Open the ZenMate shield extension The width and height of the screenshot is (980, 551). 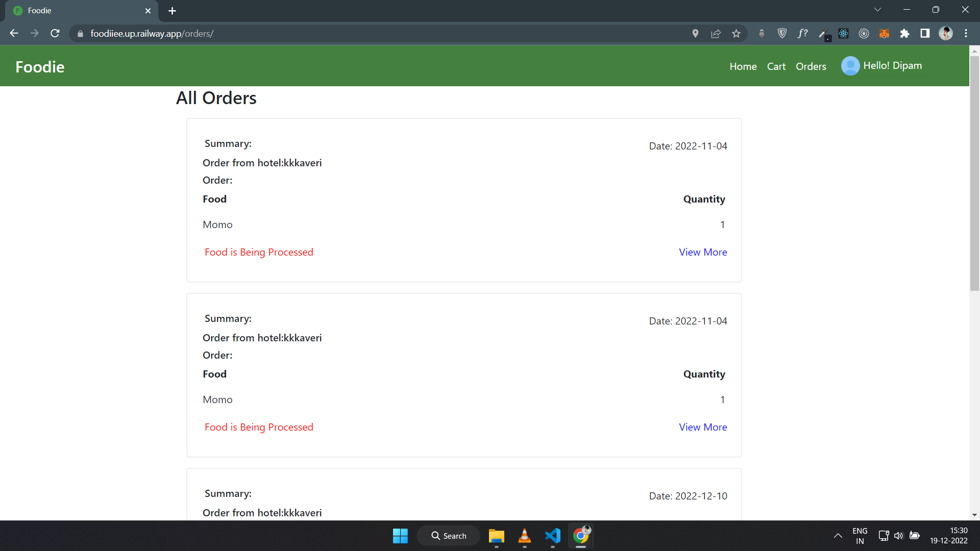[x=782, y=33]
